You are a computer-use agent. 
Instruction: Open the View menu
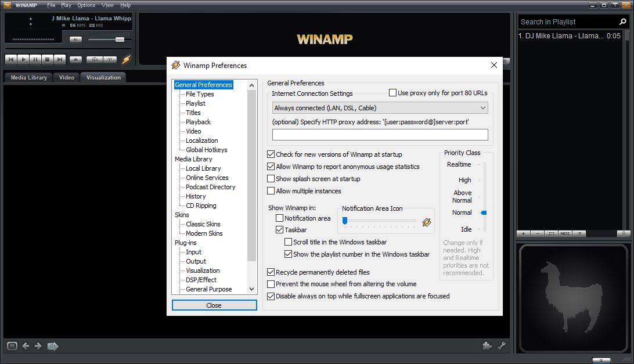(107, 5)
